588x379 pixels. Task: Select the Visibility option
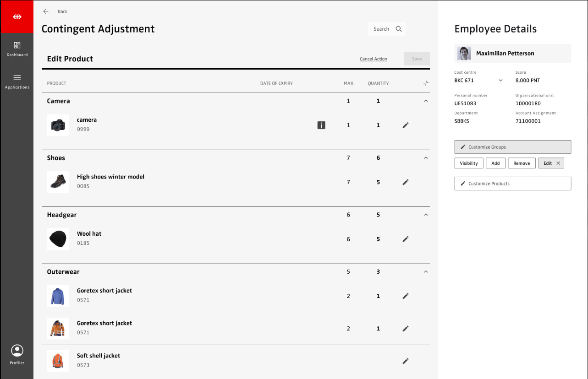468,163
